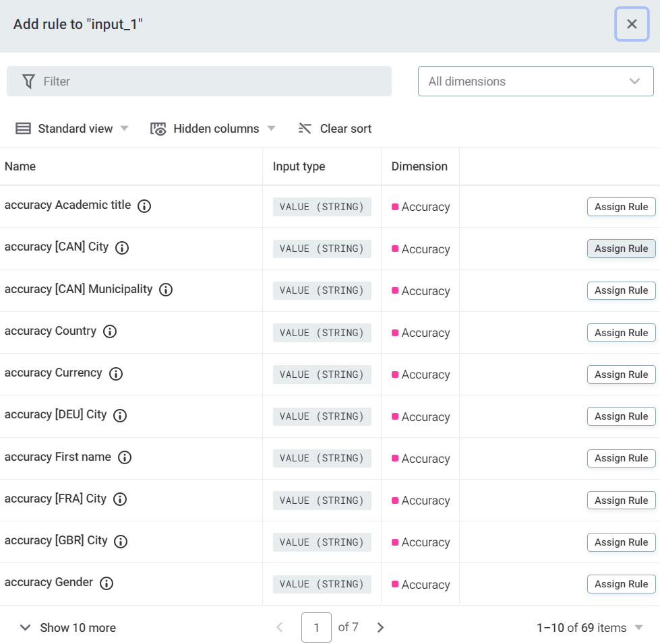Open info icon for accuracy [CAN] City
Image resolution: width=660 pixels, height=644 pixels.
tap(122, 248)
